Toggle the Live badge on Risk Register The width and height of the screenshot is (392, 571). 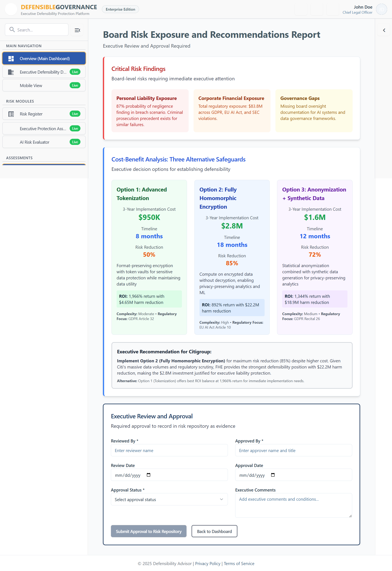coord(75,114)
